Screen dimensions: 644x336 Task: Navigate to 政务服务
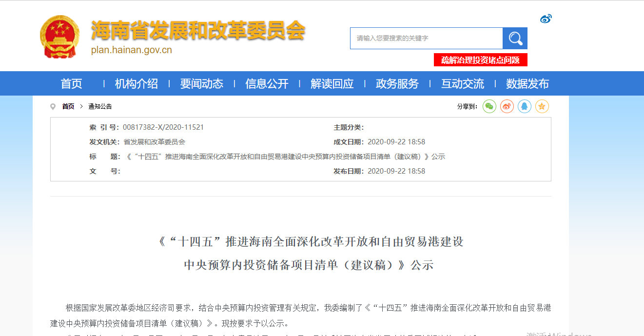coord(397,84)
